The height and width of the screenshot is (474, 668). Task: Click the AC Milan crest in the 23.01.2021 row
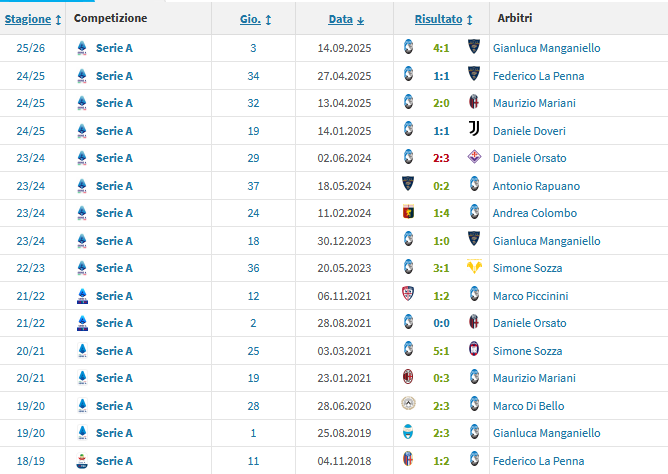click(x=408, y=378)
